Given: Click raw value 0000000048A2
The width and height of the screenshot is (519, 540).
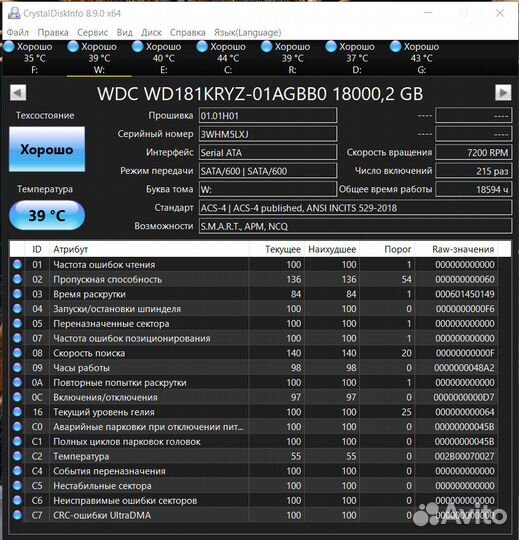Looking at the screenshot, I should pyautogui.click(x=464, y=368).
